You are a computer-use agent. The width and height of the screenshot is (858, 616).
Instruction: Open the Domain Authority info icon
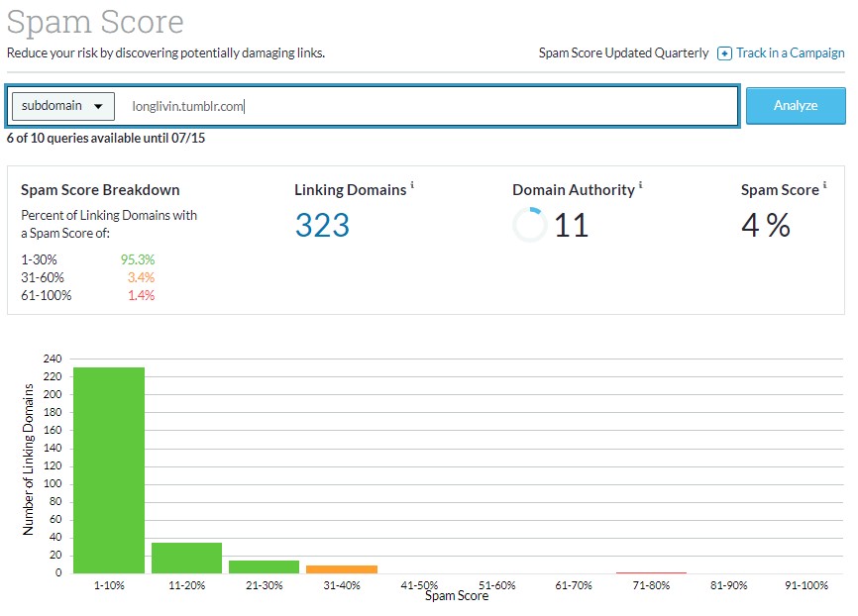point(640,185)
